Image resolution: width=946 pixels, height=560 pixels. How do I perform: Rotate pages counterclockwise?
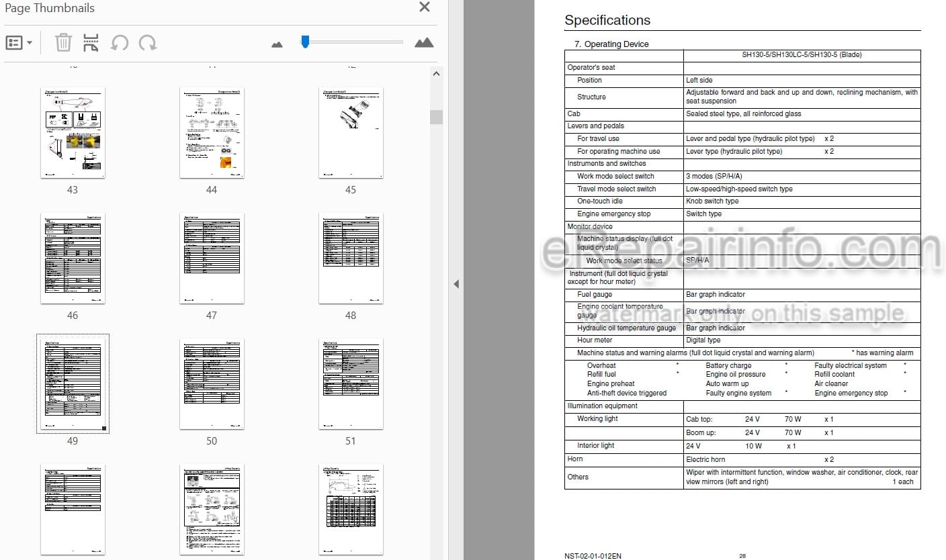120,43
